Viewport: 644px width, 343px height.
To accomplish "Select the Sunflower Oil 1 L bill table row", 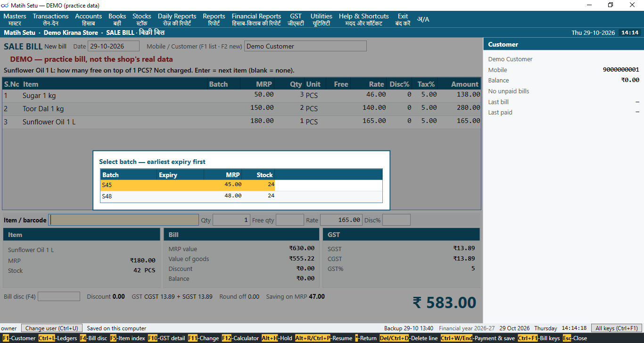I will tap(242, 122).
